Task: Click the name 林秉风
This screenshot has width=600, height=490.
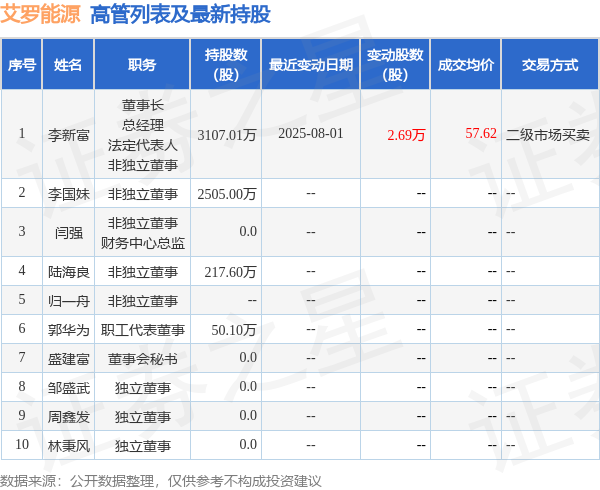Action: (68, 446)
